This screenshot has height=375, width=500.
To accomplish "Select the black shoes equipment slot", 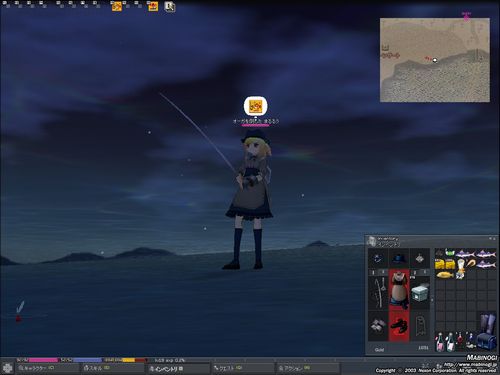I will click(x=399, y=325).
